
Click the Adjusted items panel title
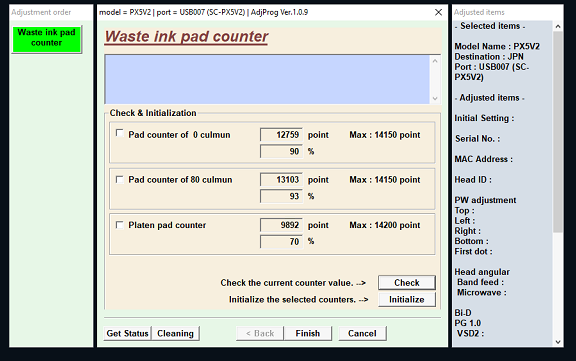pos(479,12)
